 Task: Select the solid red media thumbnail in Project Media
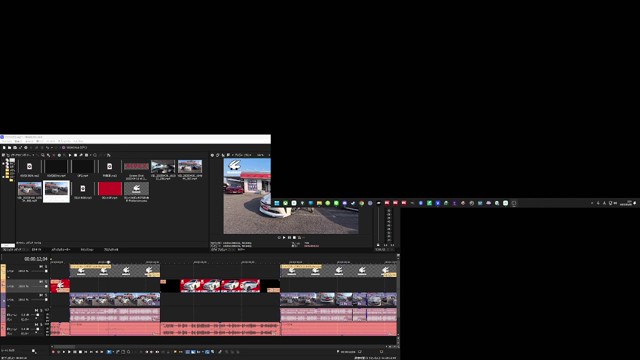(x=110, y=189)
